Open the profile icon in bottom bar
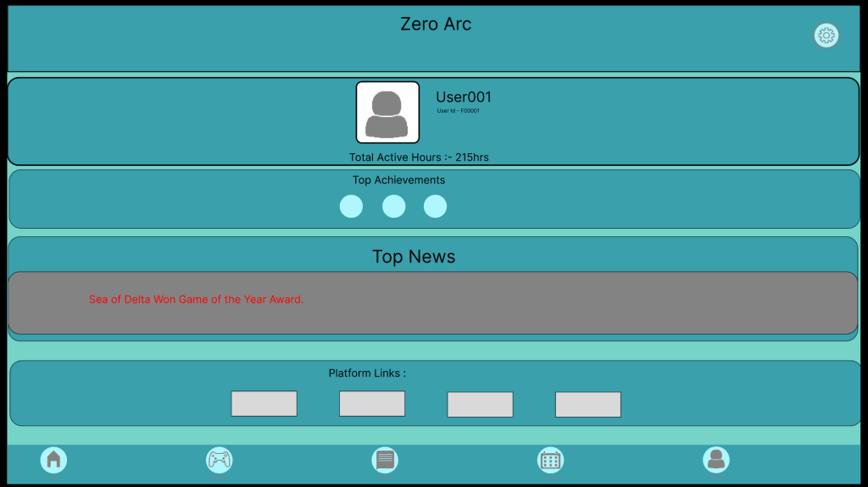 coord(715,460)
